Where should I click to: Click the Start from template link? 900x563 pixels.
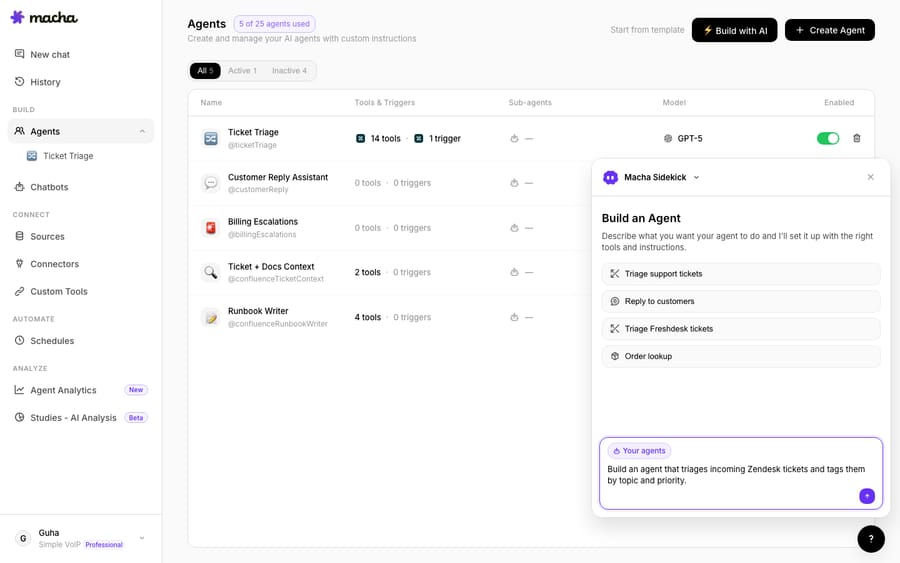tap(647, 30)
